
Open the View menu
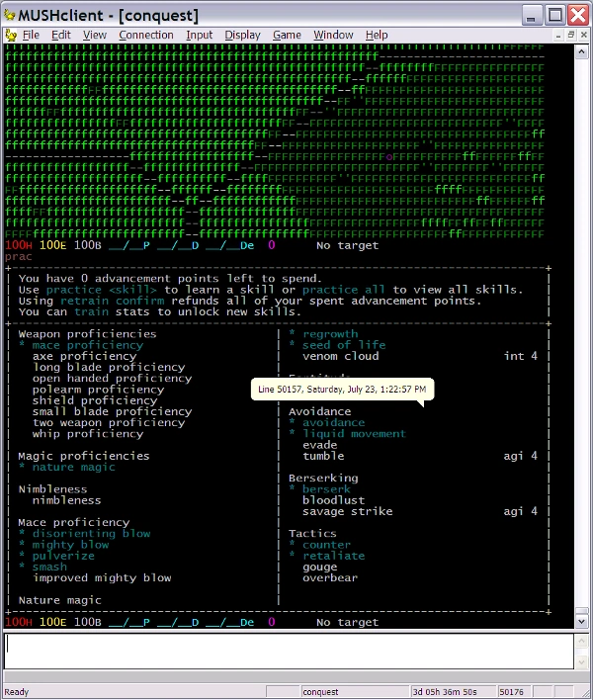[95, 35]
